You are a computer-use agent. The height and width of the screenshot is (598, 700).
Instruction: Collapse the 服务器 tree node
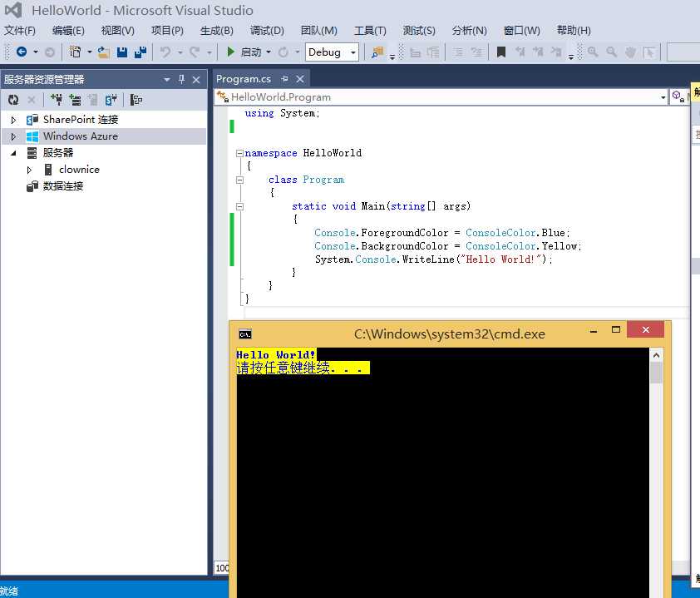point(13,153)
